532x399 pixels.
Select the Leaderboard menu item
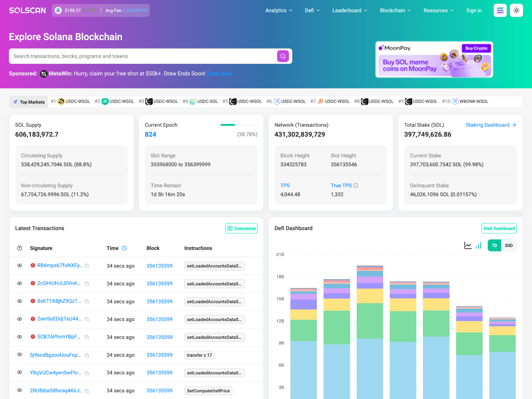click(x=349, y=10)
